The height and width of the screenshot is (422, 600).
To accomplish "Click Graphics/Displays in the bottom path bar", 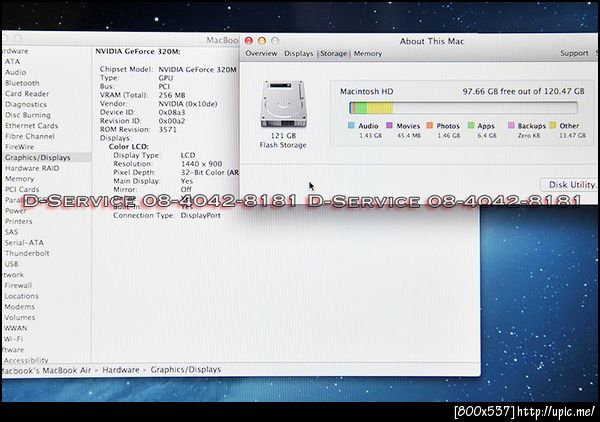I will pyautogui.click(x=186, y=370).
